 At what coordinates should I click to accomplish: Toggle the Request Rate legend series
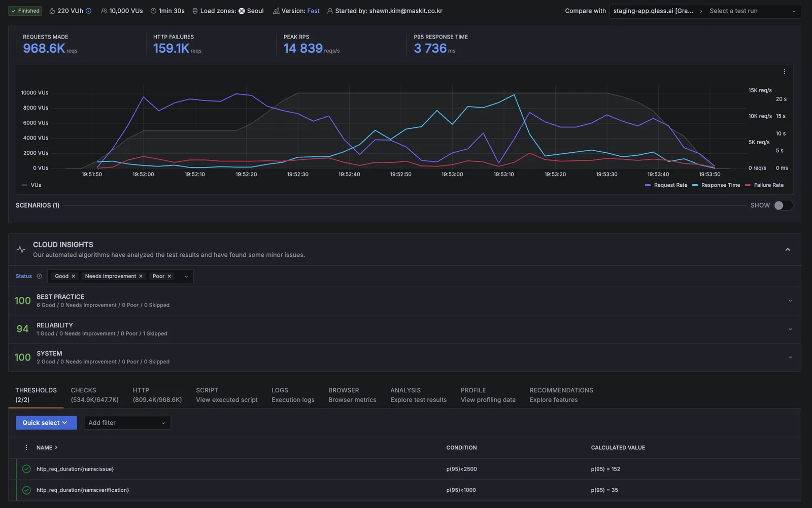(666, 185)
